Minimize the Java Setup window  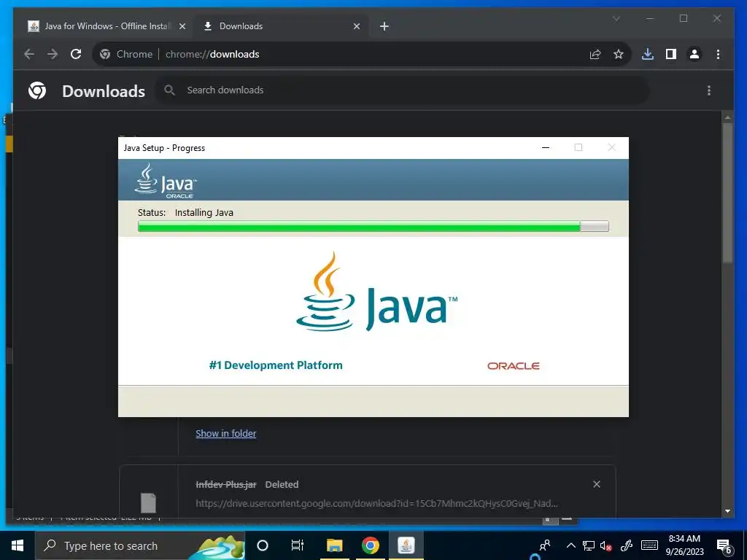pos(546,147)
